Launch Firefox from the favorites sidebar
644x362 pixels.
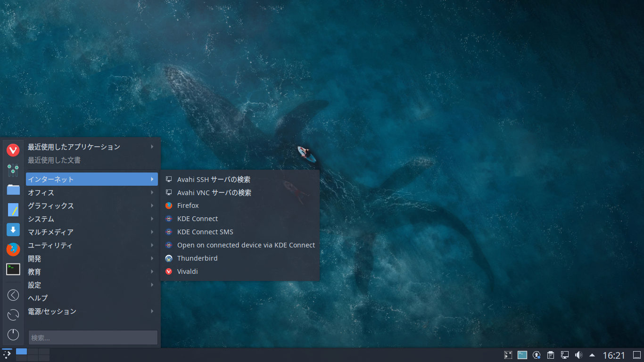[x=13, y=249]
